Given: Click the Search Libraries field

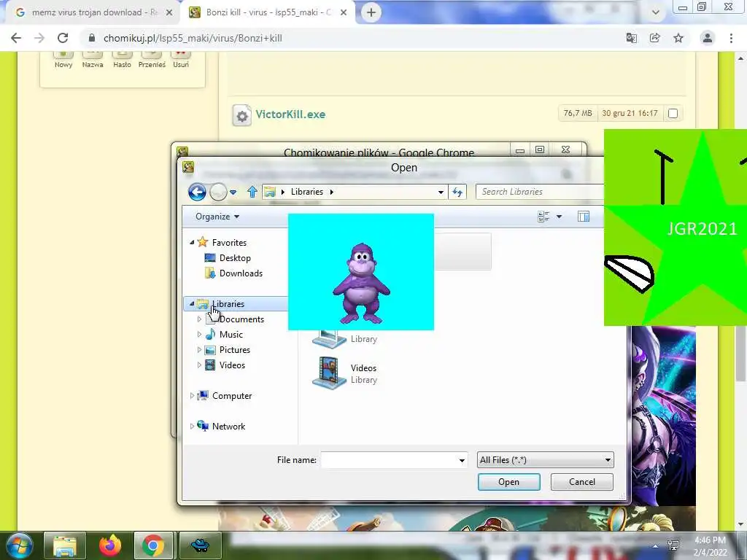Looking at the screenshot, I should pos(539,192).
